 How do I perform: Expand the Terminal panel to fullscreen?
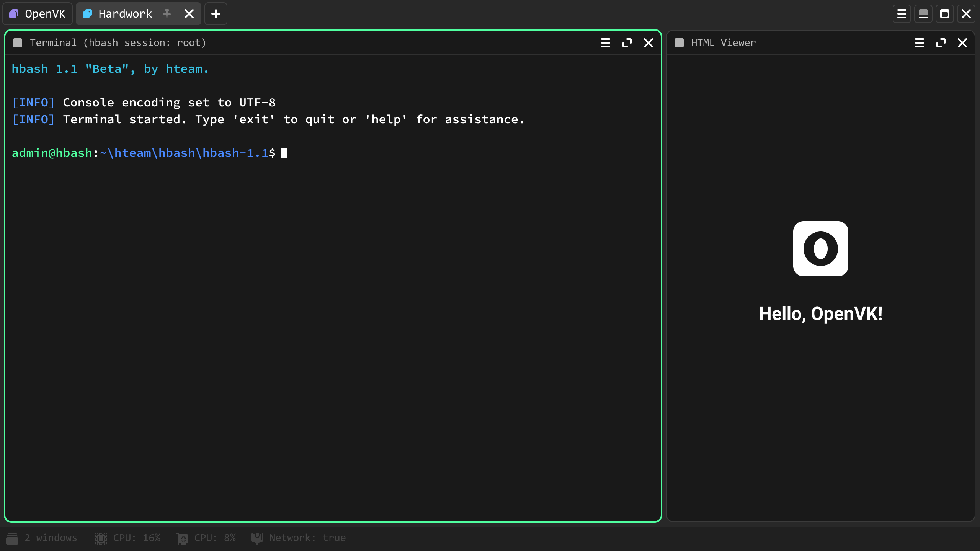(627, 43)
